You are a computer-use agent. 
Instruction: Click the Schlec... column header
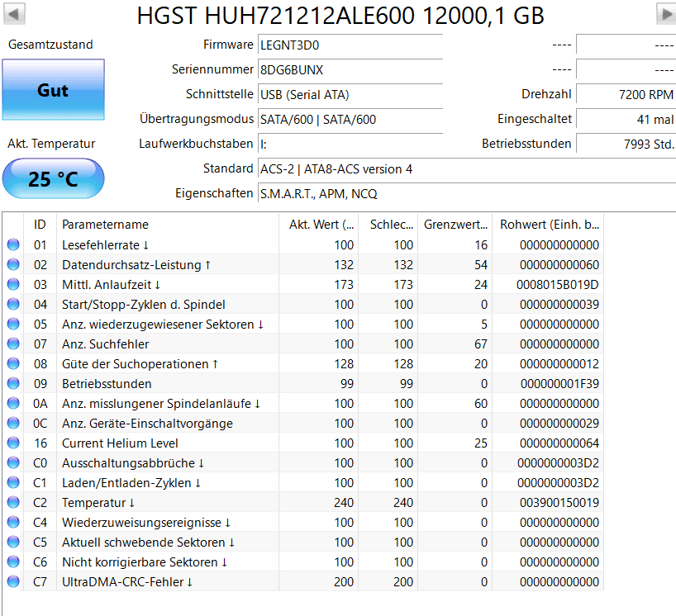[x=388, y=225]
